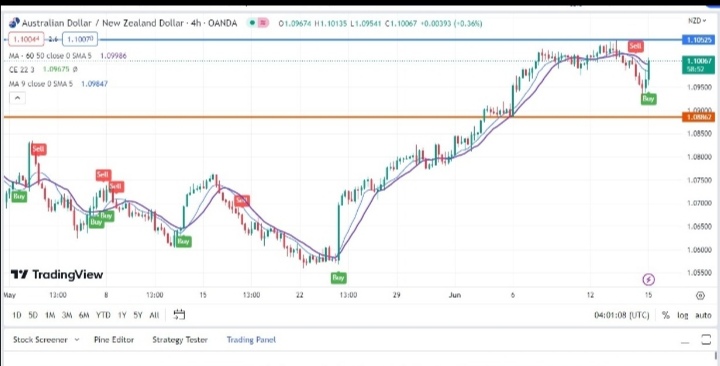This screenshot has width=720, height=366.
Task: Click the pink icon beside the status dot
Action: (263, 23)
